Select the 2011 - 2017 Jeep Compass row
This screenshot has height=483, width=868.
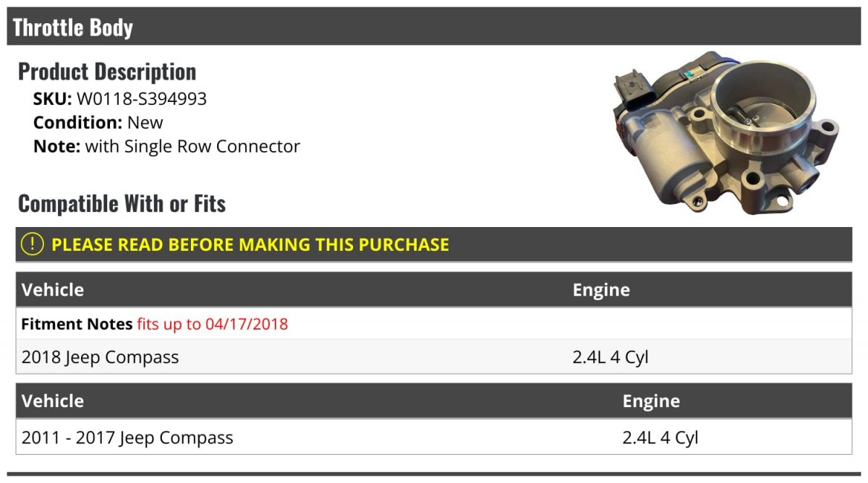(434, 437)
